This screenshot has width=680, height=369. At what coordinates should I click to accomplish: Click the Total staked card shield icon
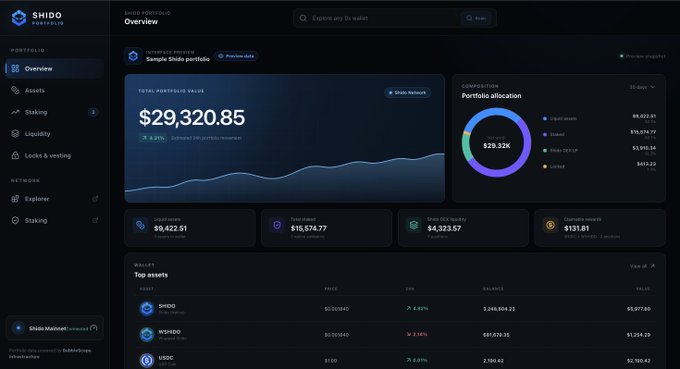277,225
